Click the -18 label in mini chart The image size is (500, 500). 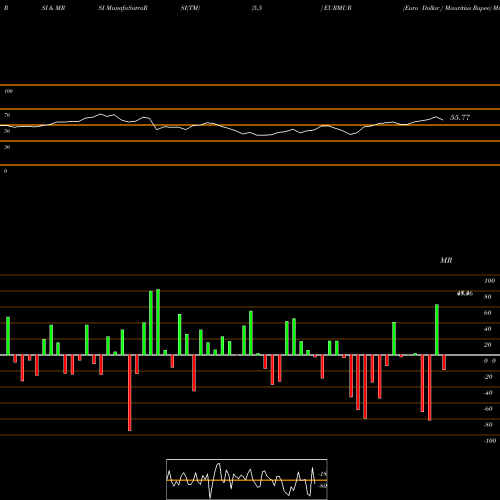tap(323, 474)
